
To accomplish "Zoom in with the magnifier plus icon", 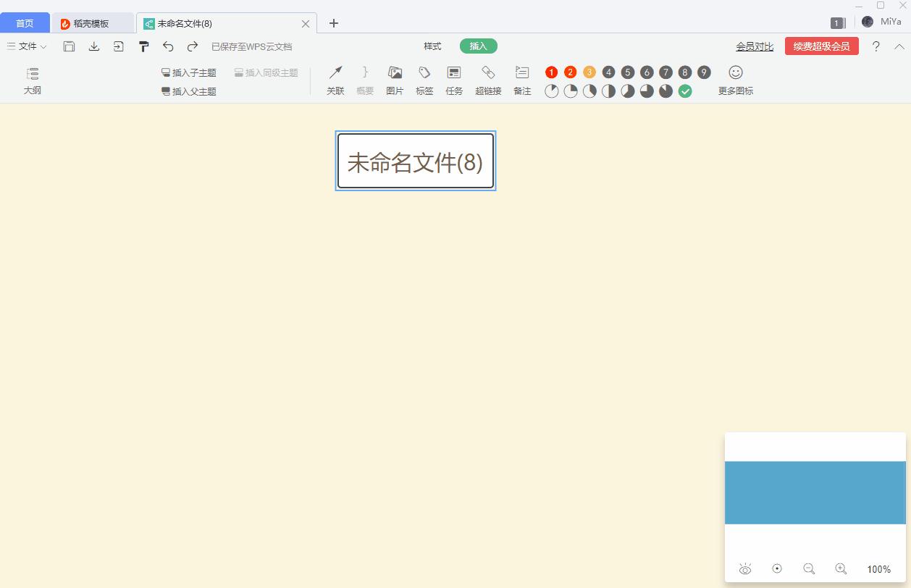I will (841, 568).
